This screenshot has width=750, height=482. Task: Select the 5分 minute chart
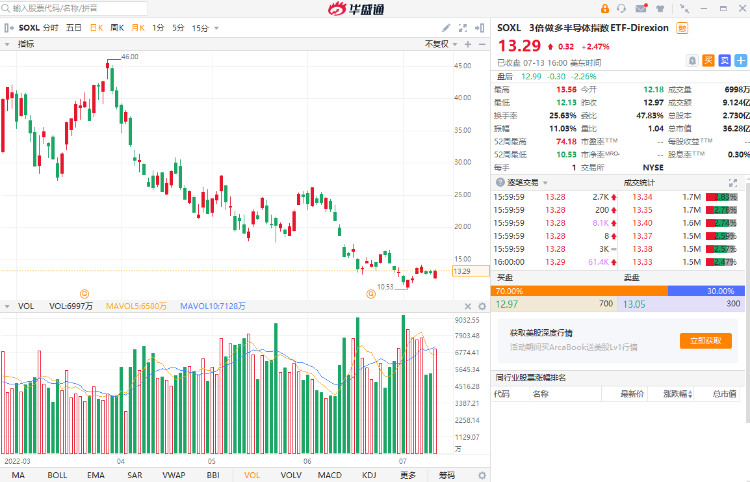[178, 28]
